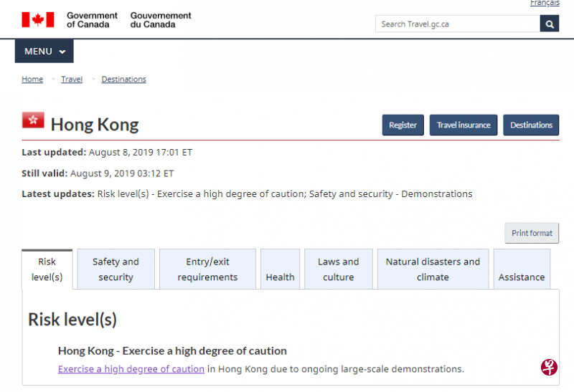Switch to the Health tab

281,269
